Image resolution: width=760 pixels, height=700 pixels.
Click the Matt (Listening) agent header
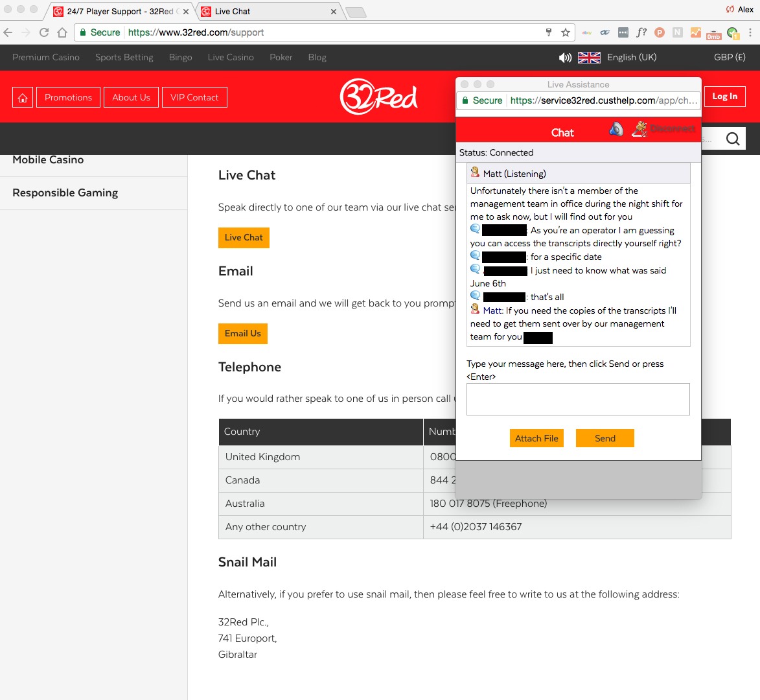(578, 174)
